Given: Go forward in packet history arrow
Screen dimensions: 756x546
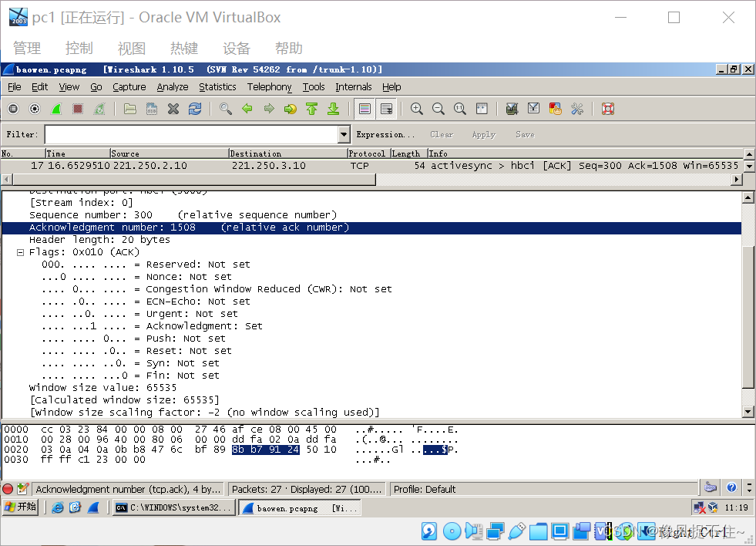Looking at the screenshot, I should coord(268,109).
